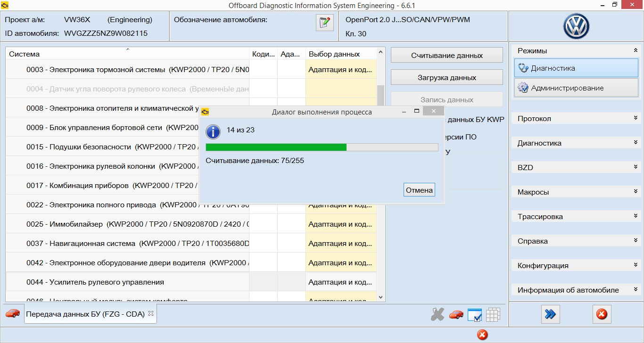Click the red car icon in the bottom toolbar
Image resolution: width=644 pixels, height=343 pixels.
[x=456, y=315]
